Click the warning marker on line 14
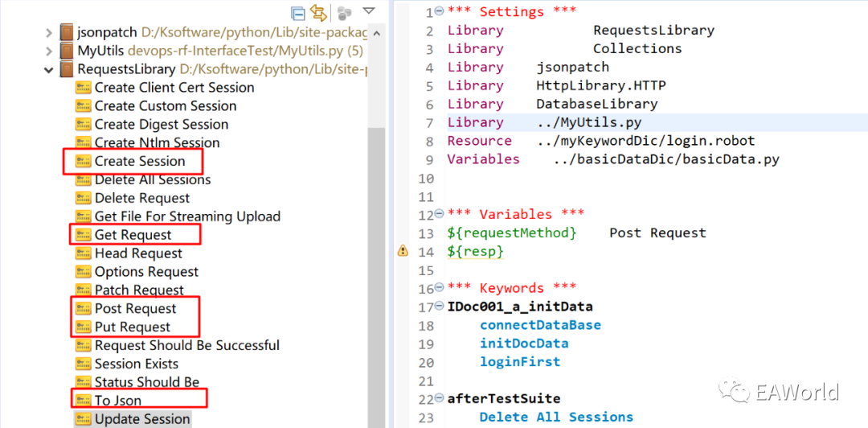868x428 pixels. [x=403, y=251]
